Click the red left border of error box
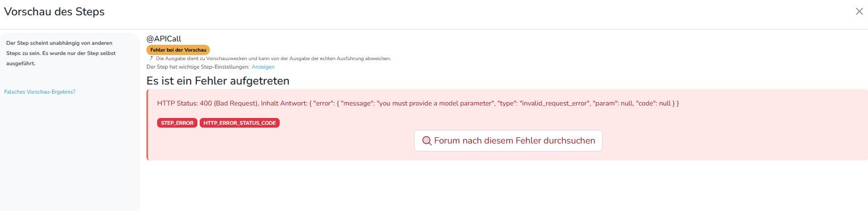The image size is (868, 211). tap(148, 125)
